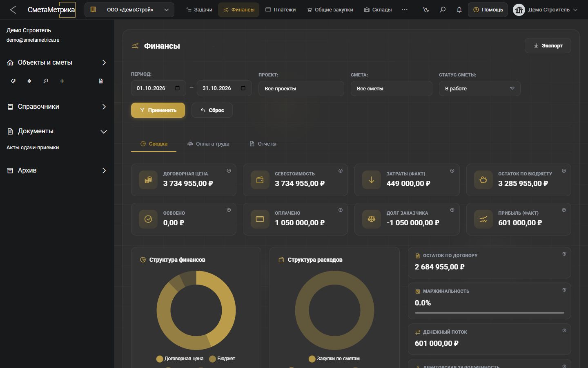Show the help tooltip for Остаток по бюджету

pos(564,171)
